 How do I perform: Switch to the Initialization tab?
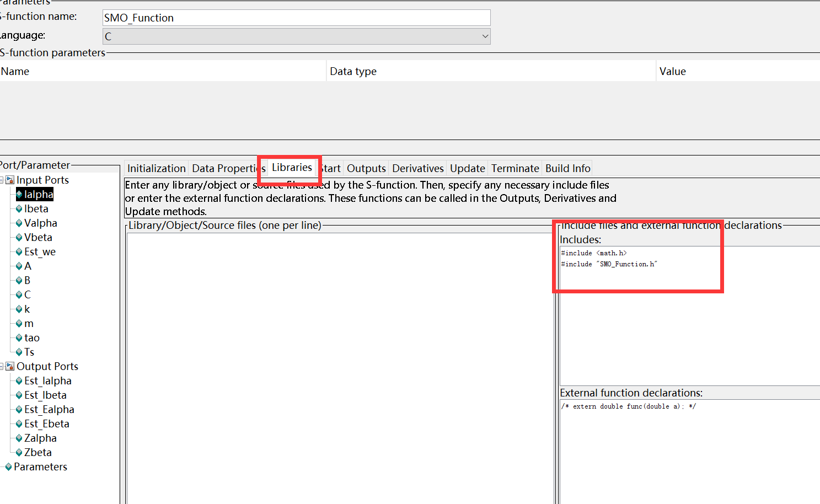[157, 168]
